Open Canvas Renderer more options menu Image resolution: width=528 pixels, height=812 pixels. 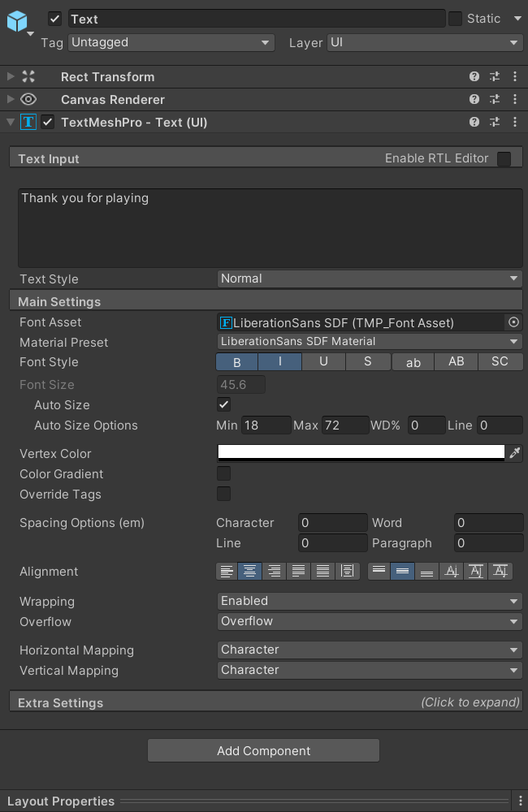514,99
